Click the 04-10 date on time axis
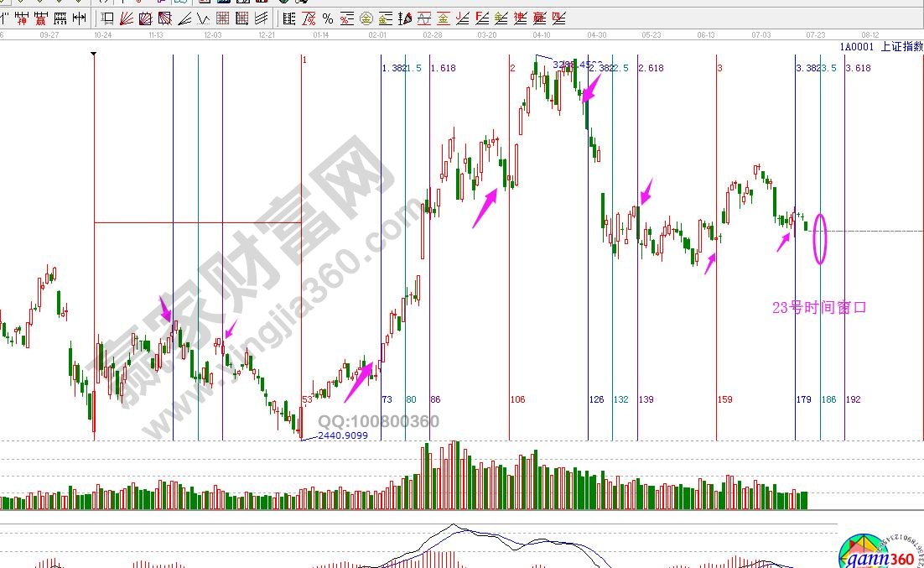Viewport: 924px width, 568px height. click(541, 35)
